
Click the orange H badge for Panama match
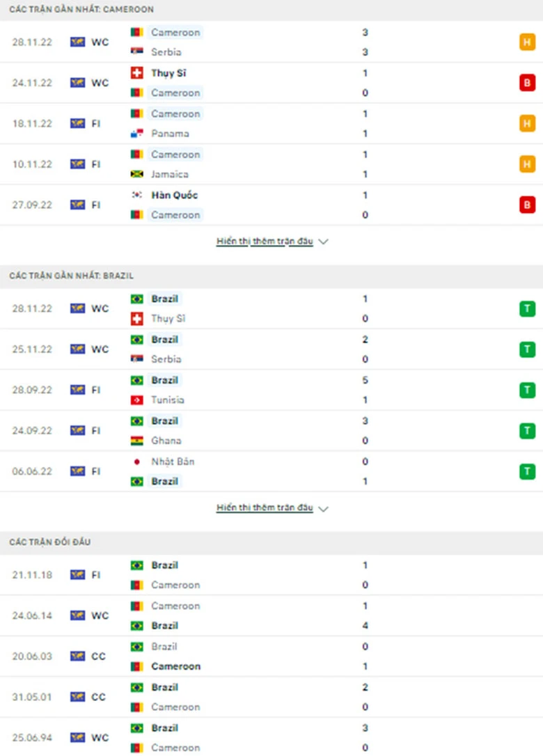click(527, 123)
